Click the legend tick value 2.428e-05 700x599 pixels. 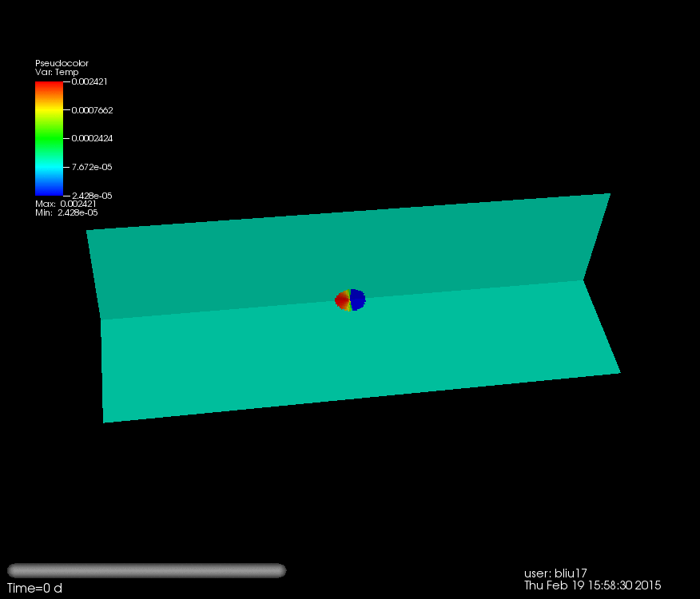pos(92,196)
